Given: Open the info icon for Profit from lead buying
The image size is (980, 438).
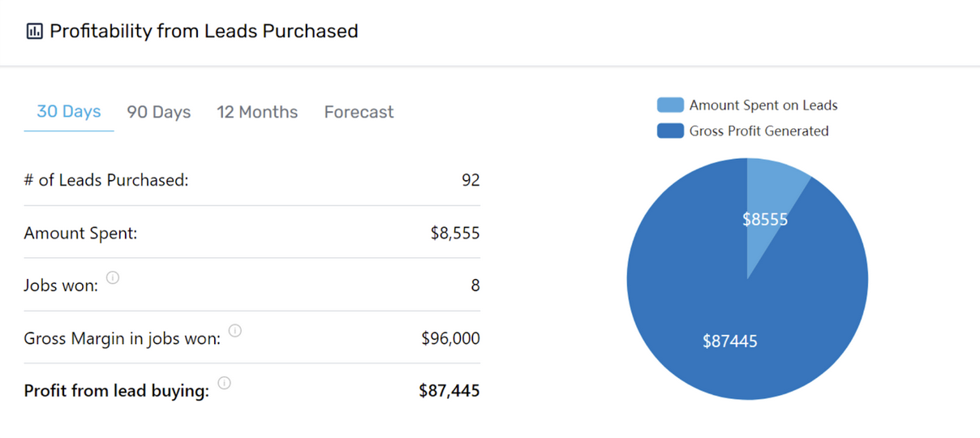Looking at the screenshot, I should click(x=224, y=383).
